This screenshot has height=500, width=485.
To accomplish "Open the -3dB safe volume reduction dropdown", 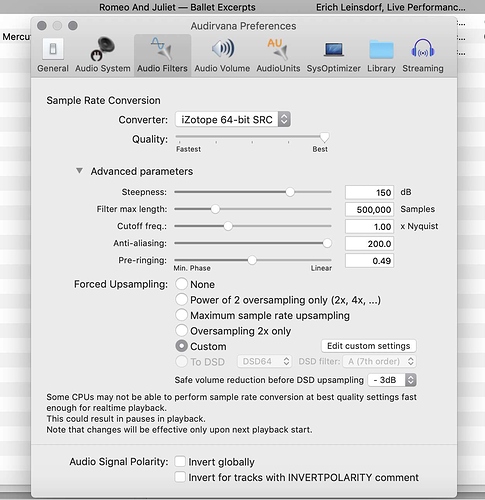I will (x=392, y=380).
